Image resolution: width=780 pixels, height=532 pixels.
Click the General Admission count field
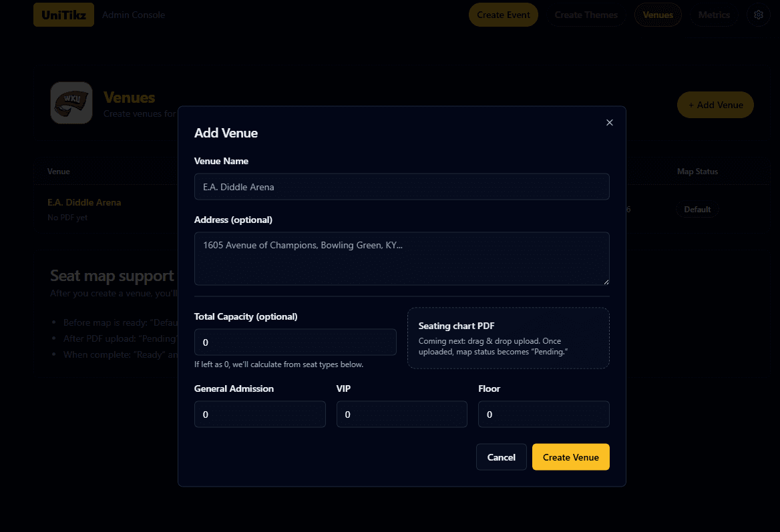[x=260, y=415]
